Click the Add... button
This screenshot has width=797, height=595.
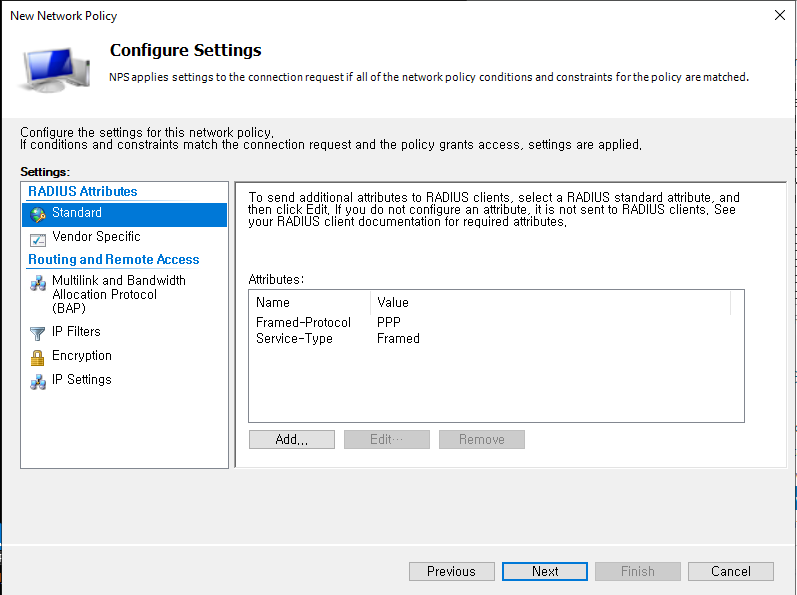pyautogui.click(x=292, y=440)
